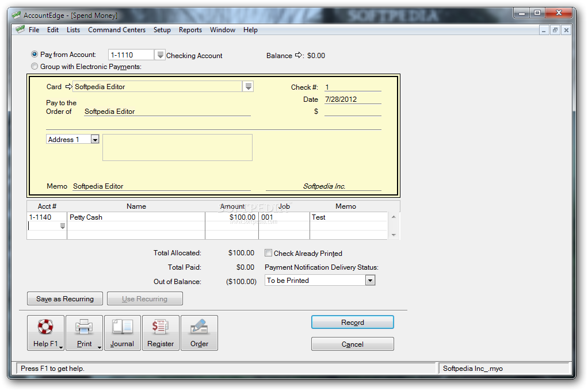This screenshot has height=391, width=588.
Task: Click the Use Recurring button
Action: tap(145, 298)
